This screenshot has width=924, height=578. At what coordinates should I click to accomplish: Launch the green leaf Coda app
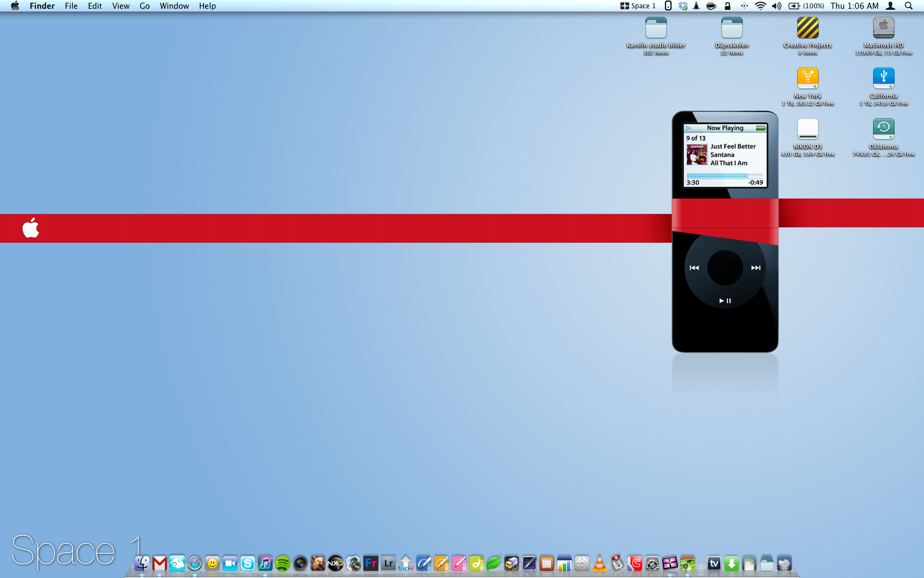click(494, 563)
